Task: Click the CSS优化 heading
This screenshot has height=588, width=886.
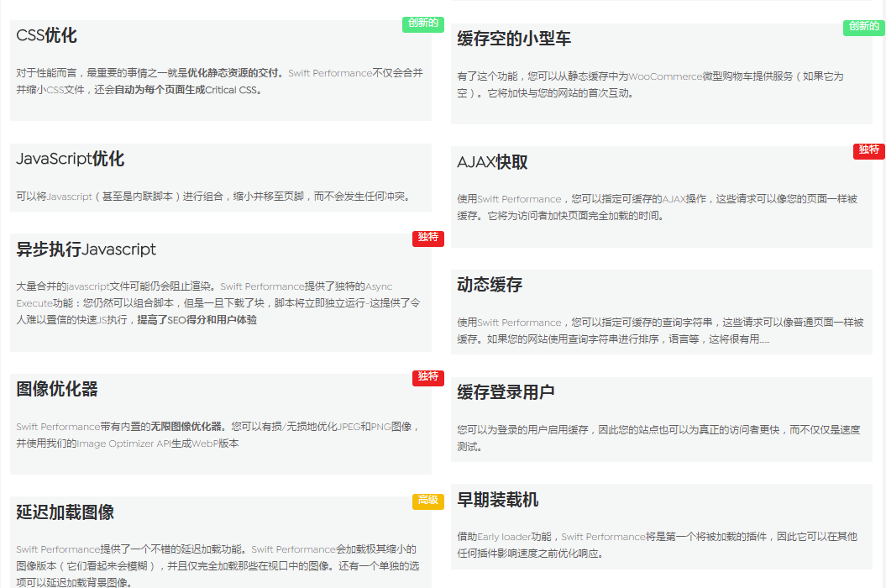Action: coord(47,35)
